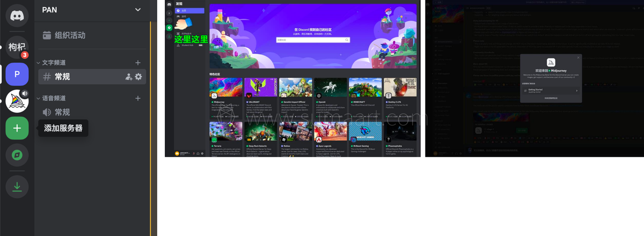Add a channel under 文字频道 with plus

point(138,63)
